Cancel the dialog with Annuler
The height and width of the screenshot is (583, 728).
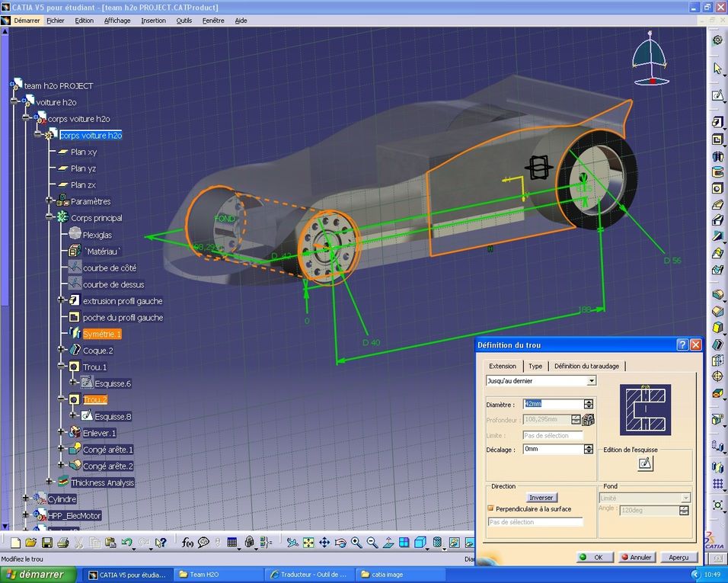(637, 557)
